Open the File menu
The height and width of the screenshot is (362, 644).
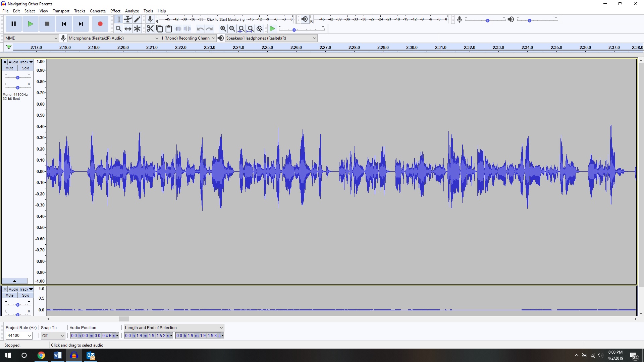[5, 11]
